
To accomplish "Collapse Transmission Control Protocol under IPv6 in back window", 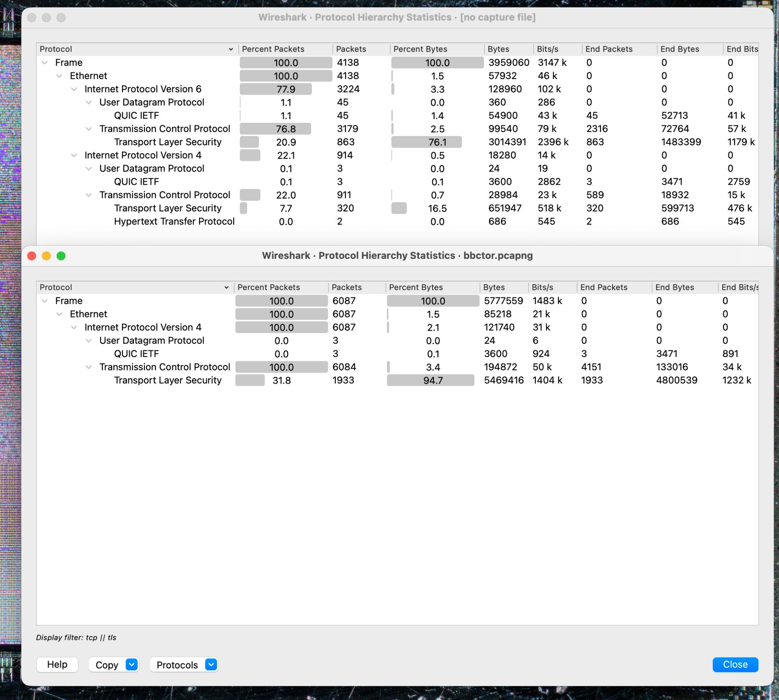I will [89, 129].
